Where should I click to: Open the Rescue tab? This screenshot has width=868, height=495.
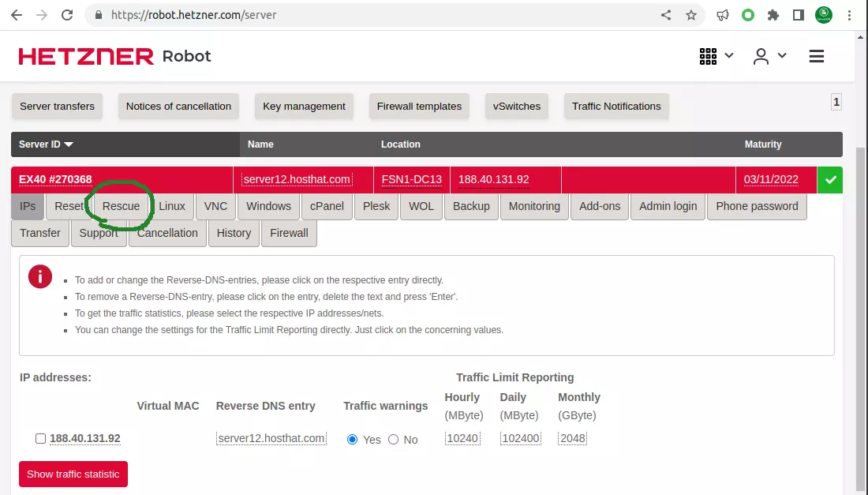pos(121,206)
